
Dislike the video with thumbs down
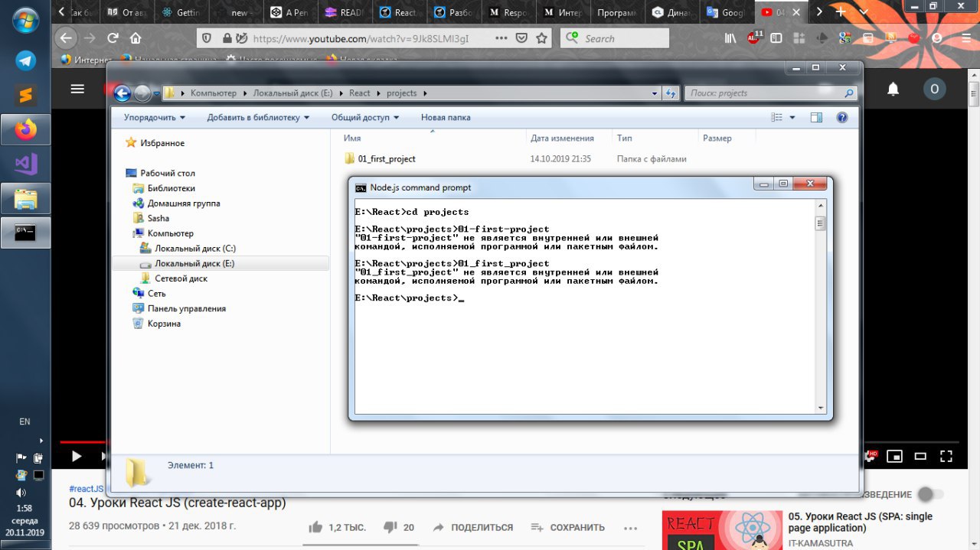pos(390,527)
